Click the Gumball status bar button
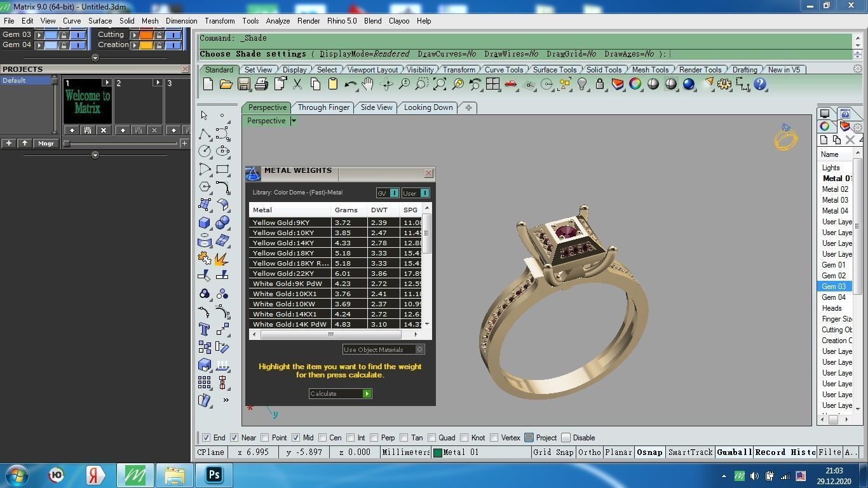Viewport: 868px width, 488px height. point(734,452)
